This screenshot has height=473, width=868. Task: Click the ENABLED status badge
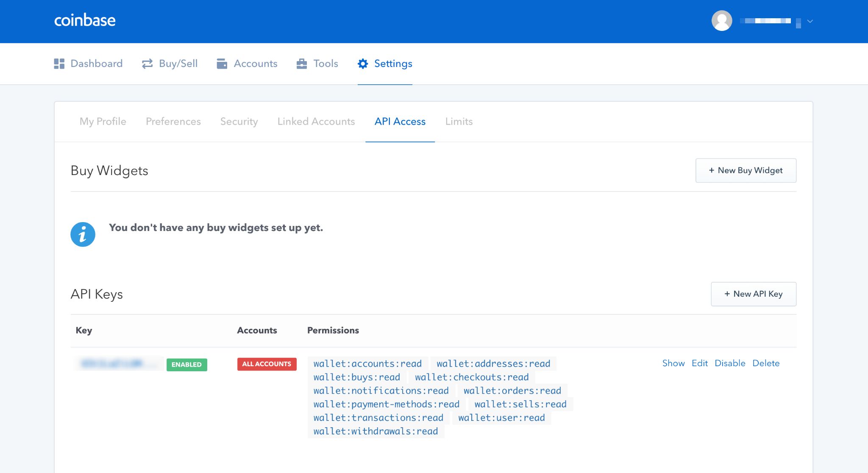click(186, 364)
